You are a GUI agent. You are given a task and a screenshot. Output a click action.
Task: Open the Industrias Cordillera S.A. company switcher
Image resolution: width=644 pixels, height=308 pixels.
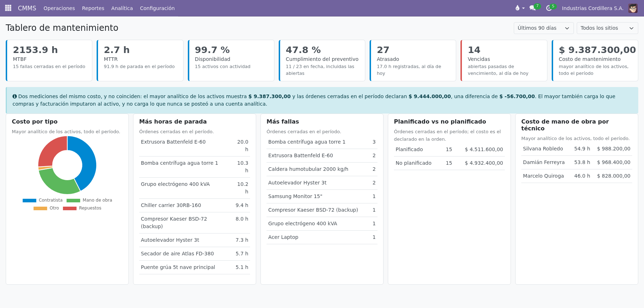coord(592,8)
